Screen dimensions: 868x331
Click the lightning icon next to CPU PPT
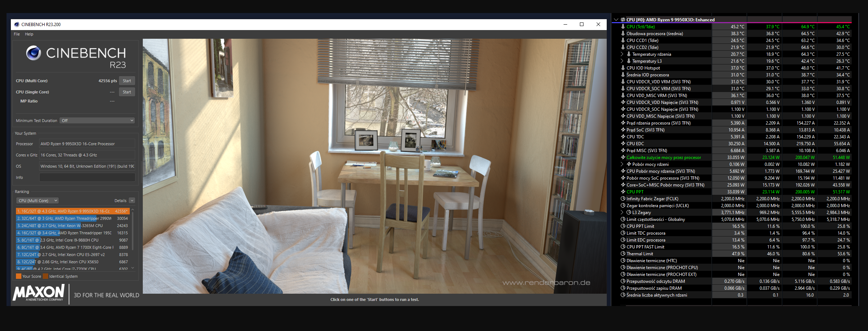point(623,192)
